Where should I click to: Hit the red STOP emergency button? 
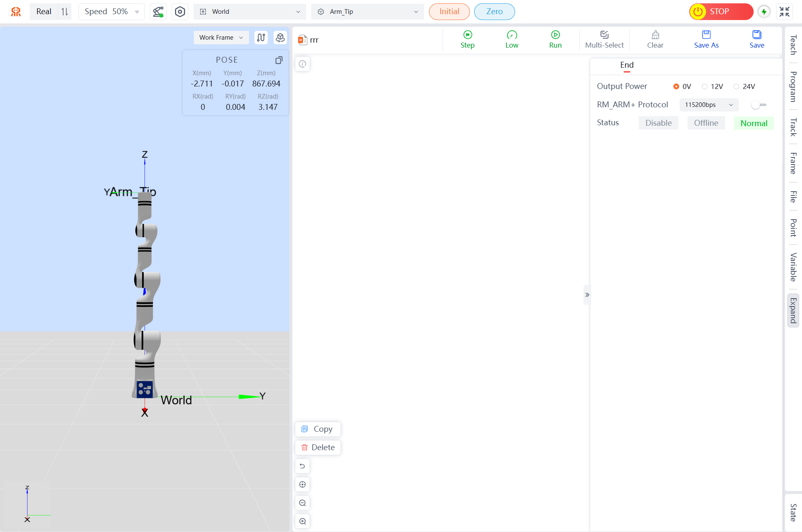click(721, 12)
